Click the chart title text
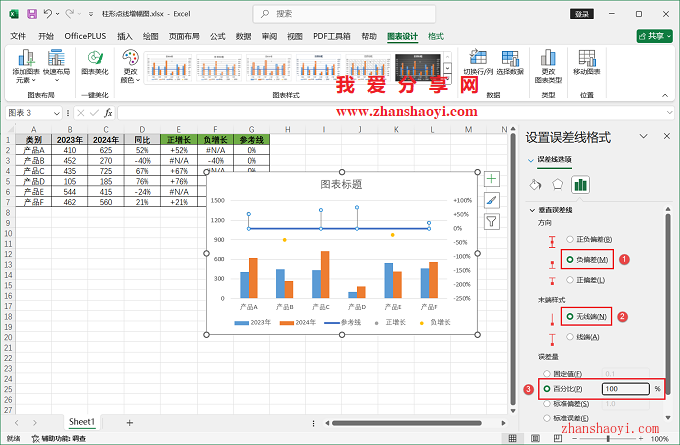This screenshot has height=445, width=680. [x=341, y=185]
